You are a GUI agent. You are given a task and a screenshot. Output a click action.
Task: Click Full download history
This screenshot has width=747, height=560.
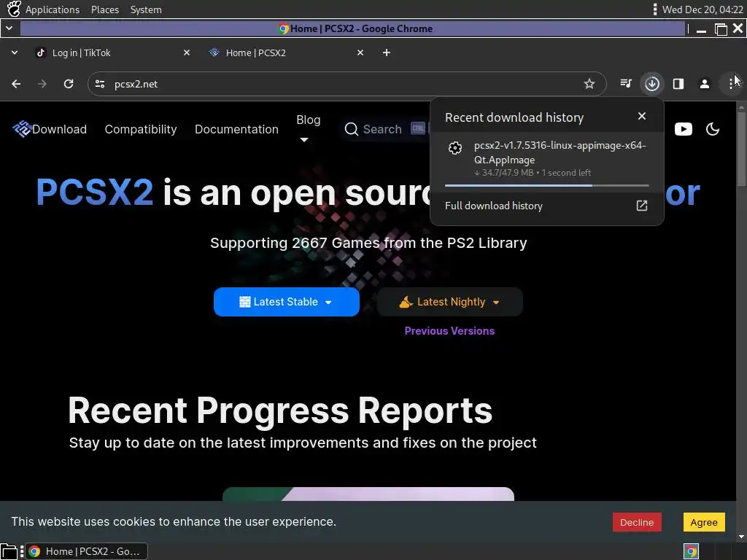click(x=494, y=206)
